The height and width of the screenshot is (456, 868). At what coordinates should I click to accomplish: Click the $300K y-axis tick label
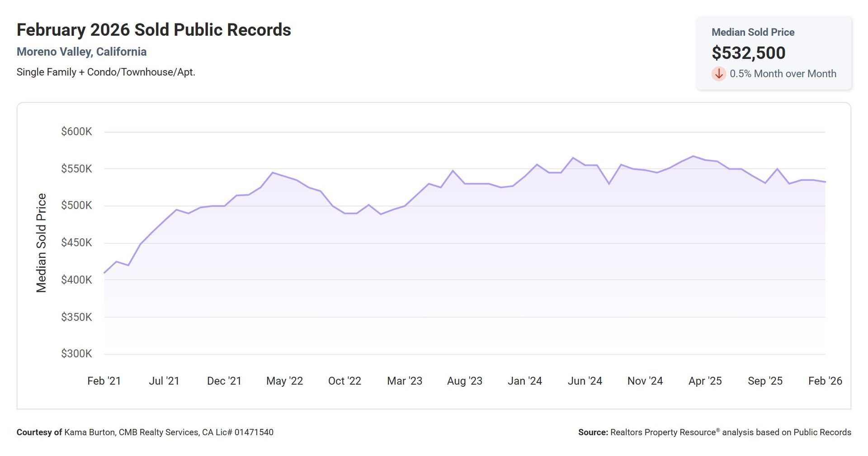pyautogui.click(x=76, y=354)
